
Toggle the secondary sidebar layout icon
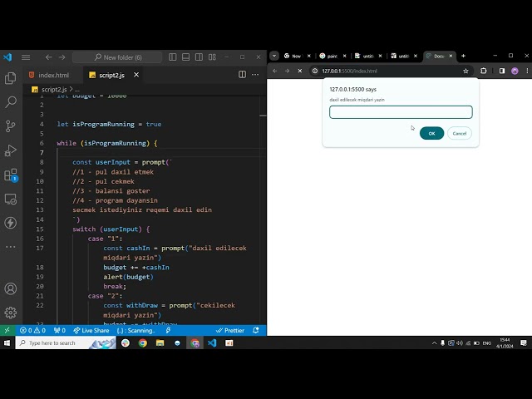pyautogui.click(x=199, y=57)
